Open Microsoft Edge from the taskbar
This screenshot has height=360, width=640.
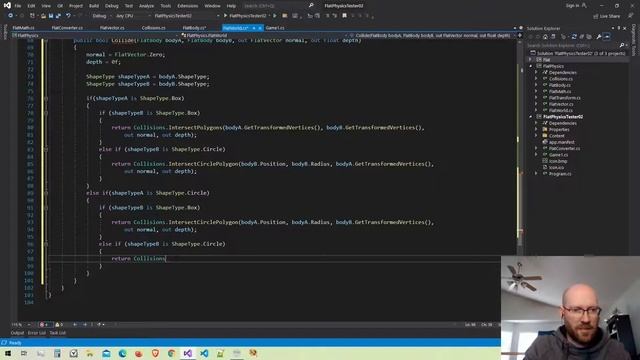click(x=122, y=353)
